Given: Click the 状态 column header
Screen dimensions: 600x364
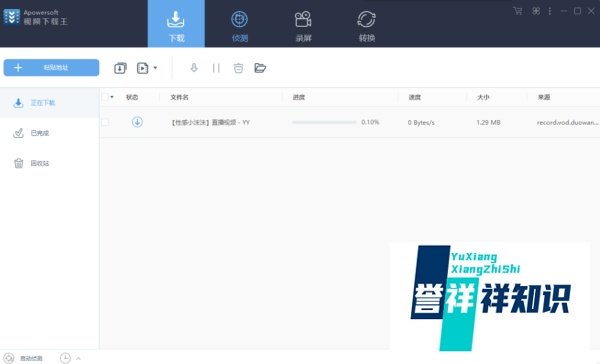Looking at the screenshot, I should click(x=132, y=97).
